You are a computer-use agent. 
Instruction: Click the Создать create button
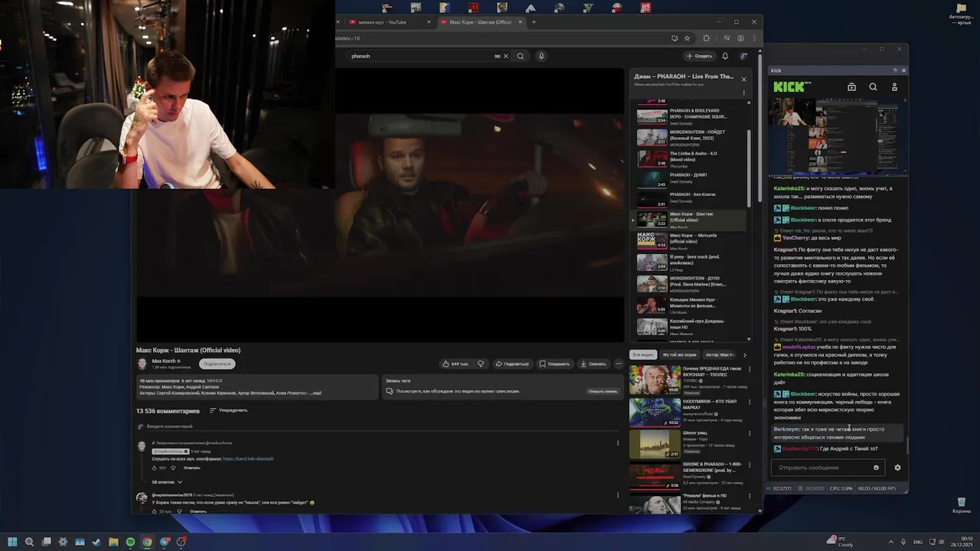click(x=699, y=56)
